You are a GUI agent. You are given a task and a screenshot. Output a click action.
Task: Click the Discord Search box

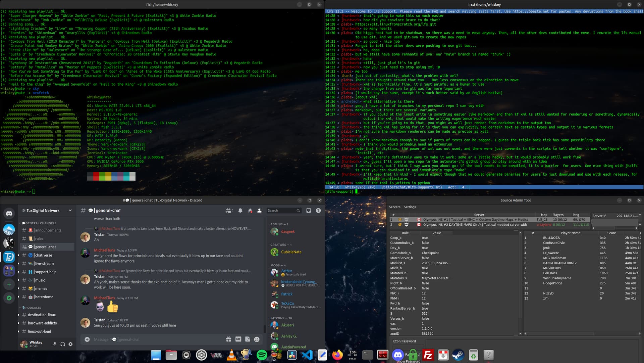pyautogui.click(x=284, y=211)
